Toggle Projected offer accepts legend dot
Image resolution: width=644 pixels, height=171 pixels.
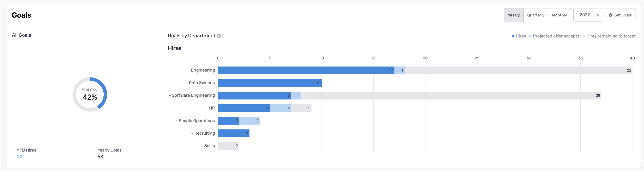pos(530,36)
